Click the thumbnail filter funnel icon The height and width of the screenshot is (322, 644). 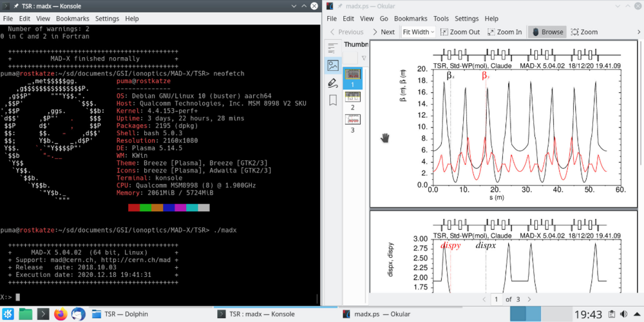tap(363, 58)
